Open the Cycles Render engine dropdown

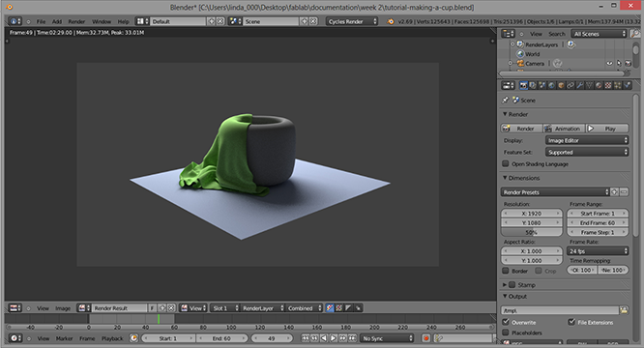tap(352, 21)
